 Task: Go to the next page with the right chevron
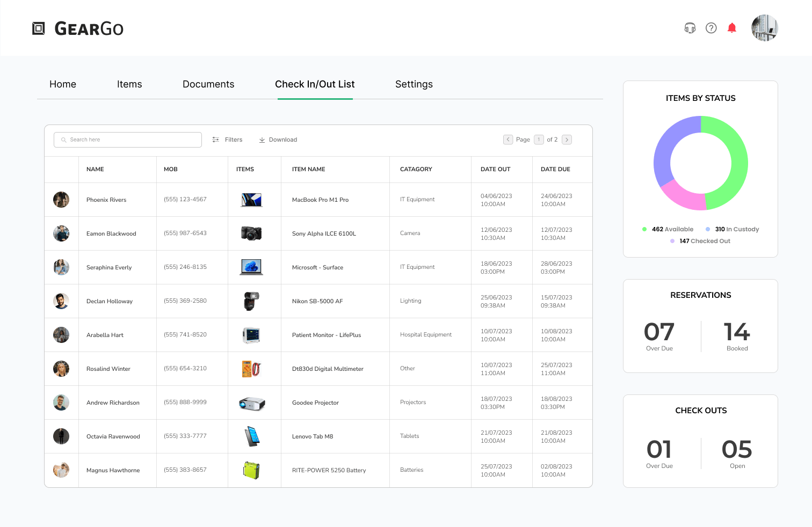(x=567, y=140)
